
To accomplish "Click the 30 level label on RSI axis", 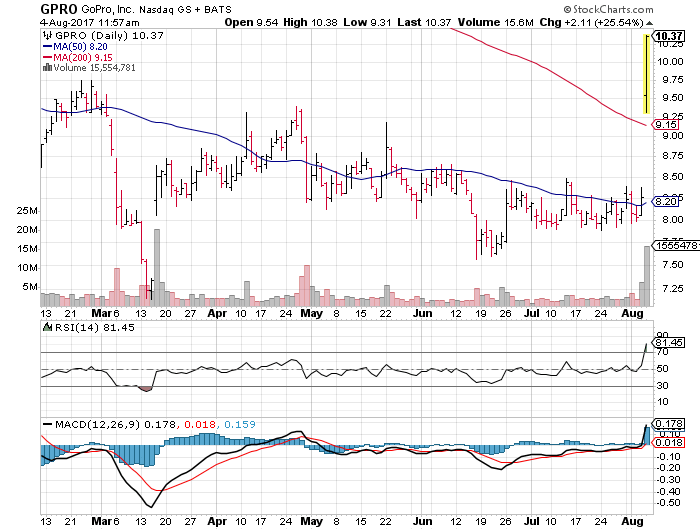I will click(662, 386).
